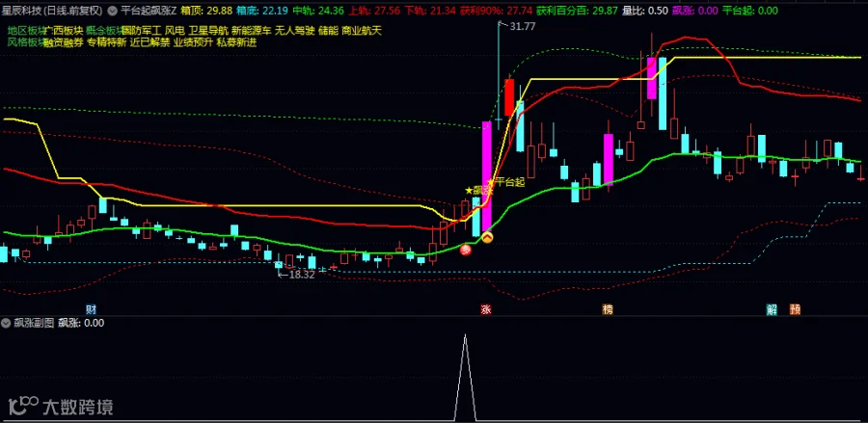Open the 业绩预升 style tag
Image resolution: width=868 pixels, height=423 pixels.
click(x=193, y=42)
